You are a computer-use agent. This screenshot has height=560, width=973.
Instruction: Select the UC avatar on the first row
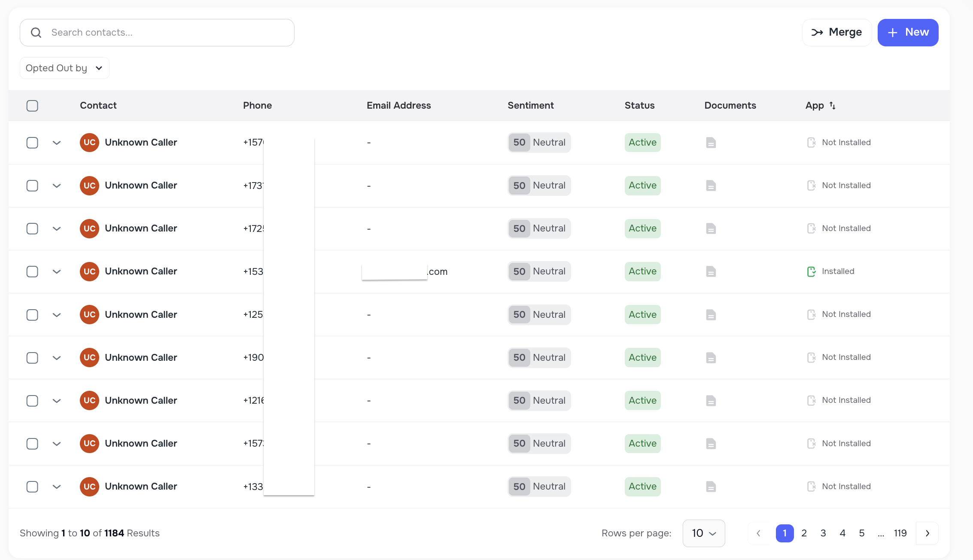(89, 142)
